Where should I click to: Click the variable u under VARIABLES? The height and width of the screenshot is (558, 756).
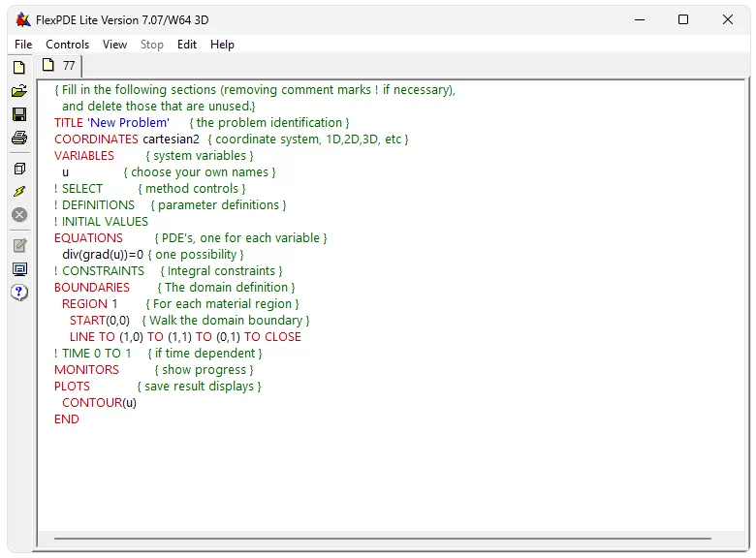pyautogui.click(x=66, y=172)
